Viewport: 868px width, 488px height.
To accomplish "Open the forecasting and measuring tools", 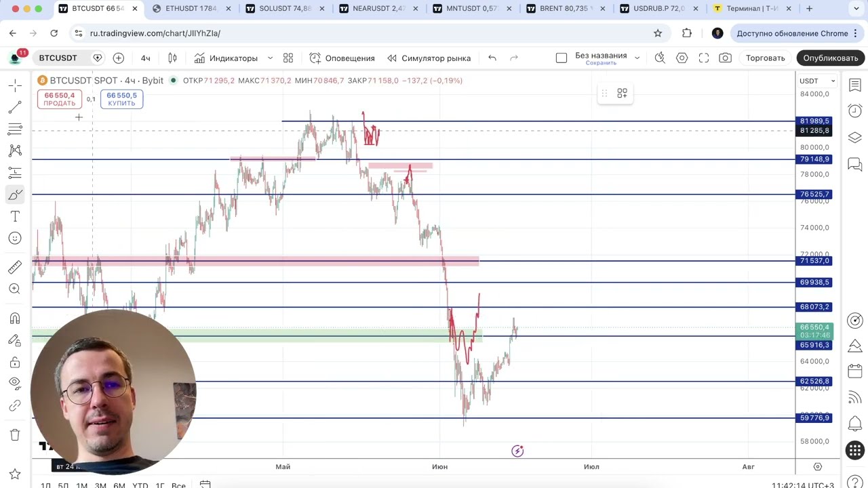I will [x=15, y=172].
